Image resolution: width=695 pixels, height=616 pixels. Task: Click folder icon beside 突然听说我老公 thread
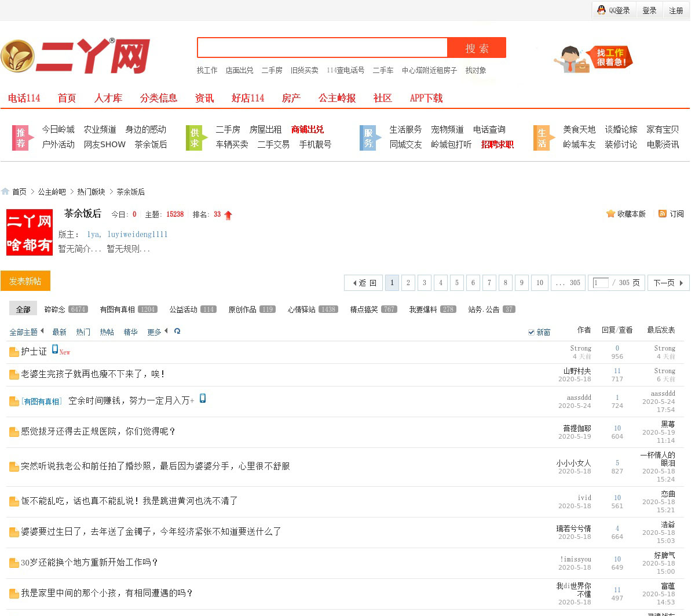tap(14, 466)
